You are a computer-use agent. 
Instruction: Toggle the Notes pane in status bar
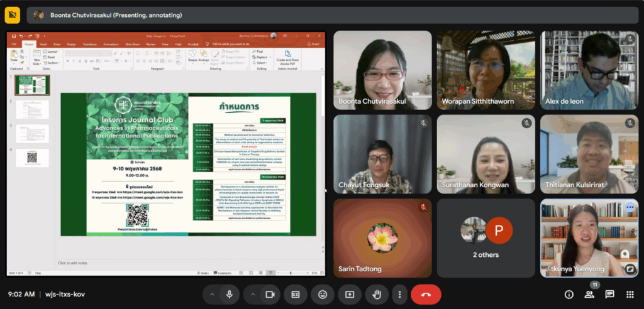click(x=203, y=273)
